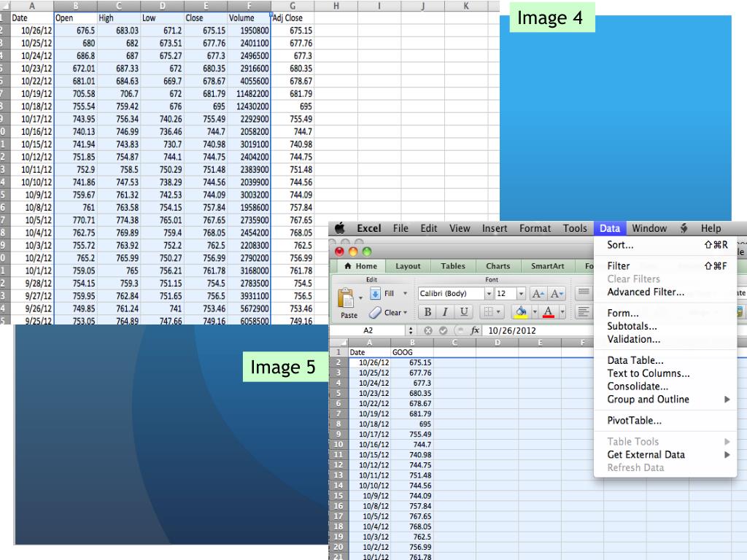Image resolution: width=747 pixels, height=560 pixels.
Task: Select the GOOG header cell in the Excel window
Action: pos(411,352)
